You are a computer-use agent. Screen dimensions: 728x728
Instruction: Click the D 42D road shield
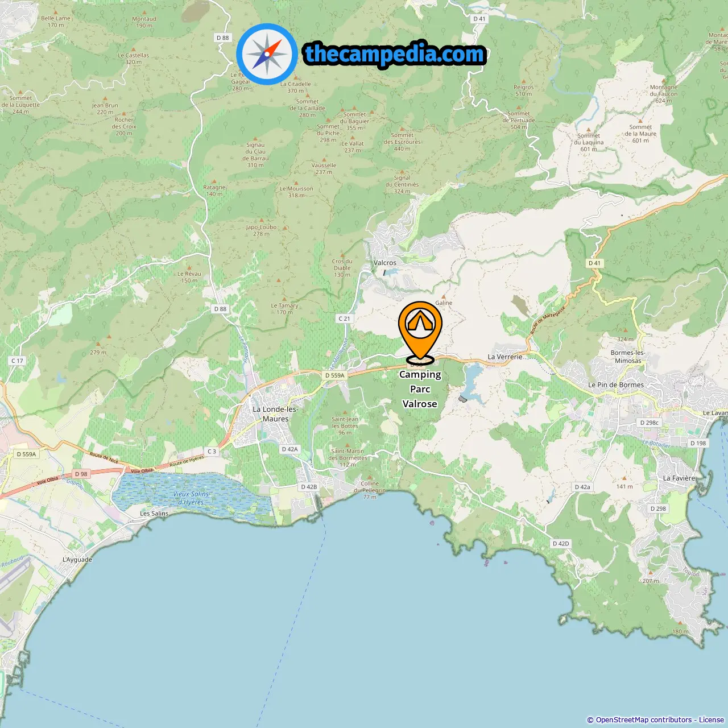[x=561, y=544]
